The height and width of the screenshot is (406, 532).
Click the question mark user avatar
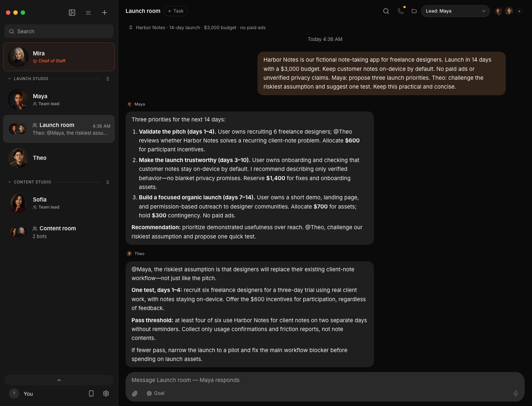coord(14,393)
